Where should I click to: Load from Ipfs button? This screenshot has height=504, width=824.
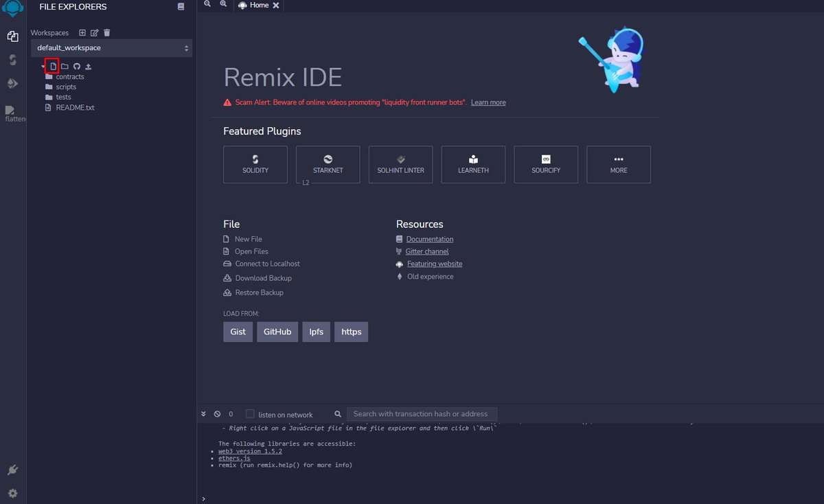316,332
